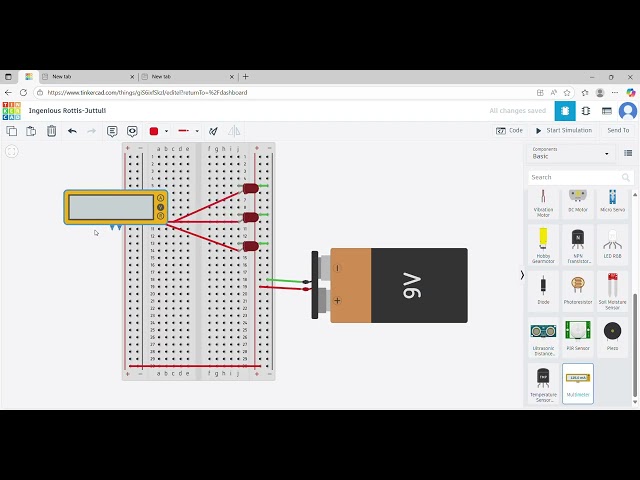
Task: Open wire color dropdown arrow
Action: coord(167,131)
